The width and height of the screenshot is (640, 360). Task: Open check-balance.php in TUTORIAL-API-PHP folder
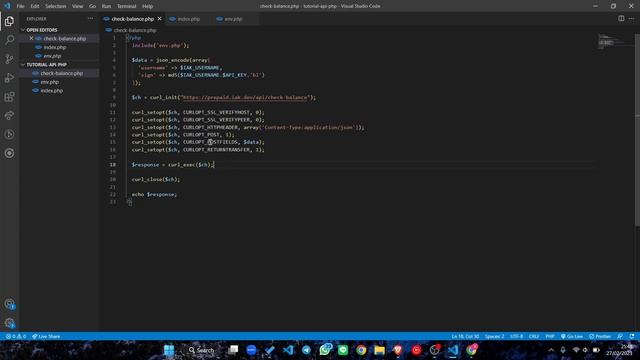pos(61,73)
